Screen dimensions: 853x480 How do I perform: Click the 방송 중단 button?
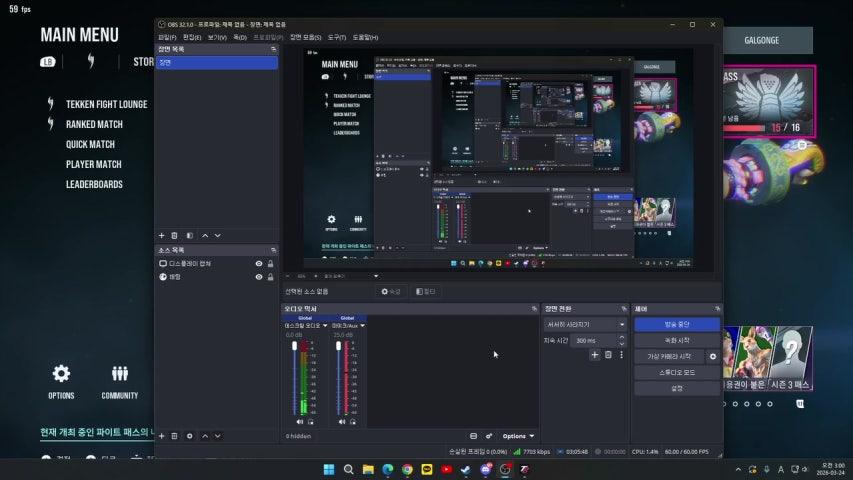click(x=677, y=325)
